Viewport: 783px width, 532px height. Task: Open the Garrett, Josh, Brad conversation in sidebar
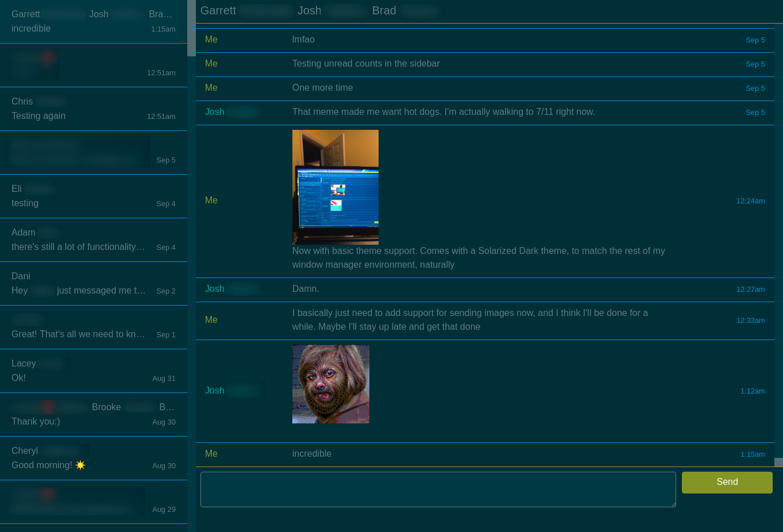pyautogui.click(x=94, y=22)
